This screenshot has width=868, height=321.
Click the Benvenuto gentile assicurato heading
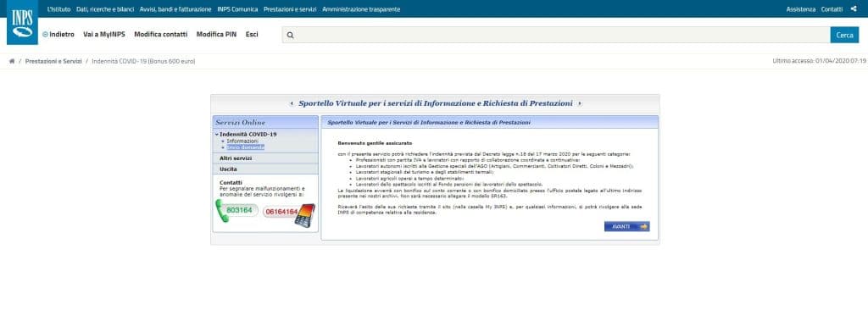(375, 143)
